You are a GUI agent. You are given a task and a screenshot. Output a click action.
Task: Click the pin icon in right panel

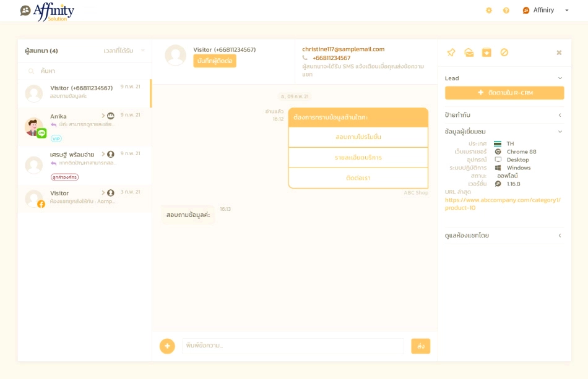pos(451,53)
